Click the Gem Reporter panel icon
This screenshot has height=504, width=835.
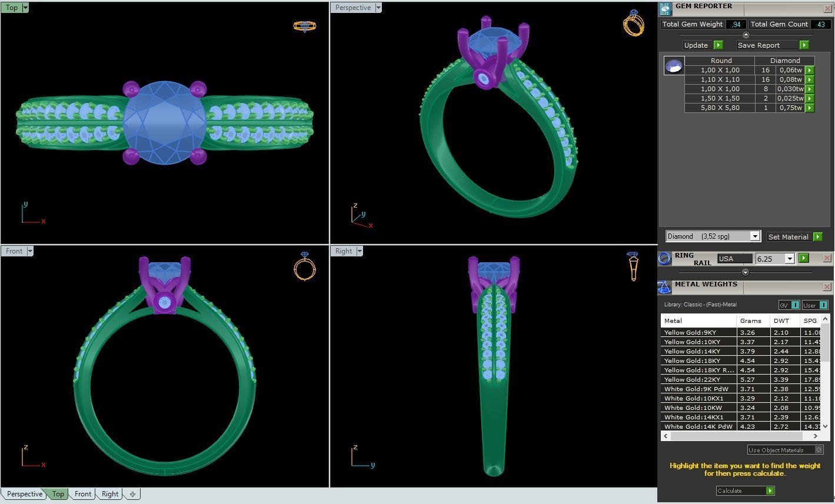[664, 9]
